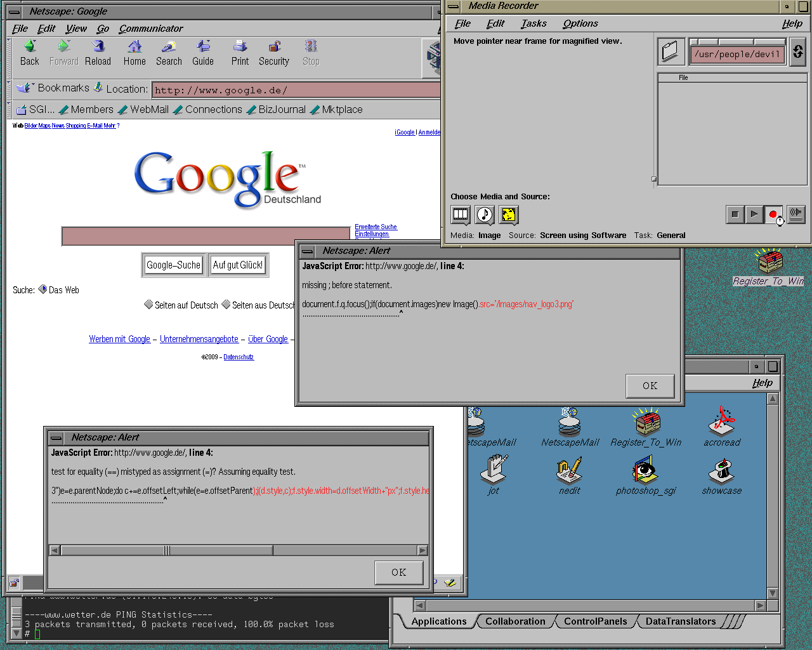Click the Google-Suche button
This screenshot has height=650, width=812.
[x=173, y=265]
